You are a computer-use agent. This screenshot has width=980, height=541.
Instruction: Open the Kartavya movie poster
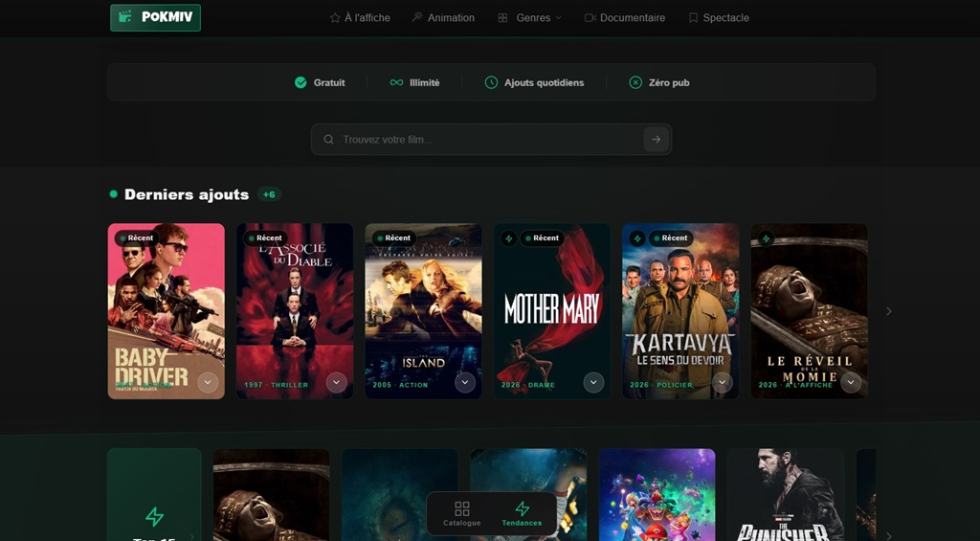click(680, 311)
